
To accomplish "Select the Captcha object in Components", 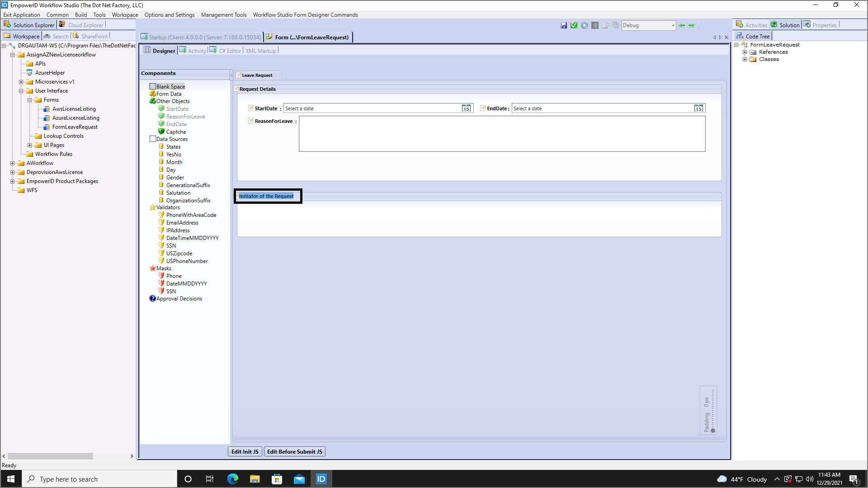I will tap(175, 132).
